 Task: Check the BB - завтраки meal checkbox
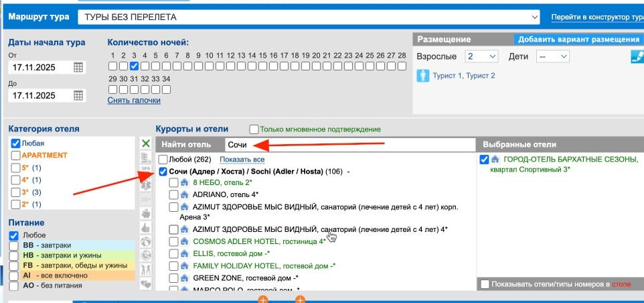14,245
